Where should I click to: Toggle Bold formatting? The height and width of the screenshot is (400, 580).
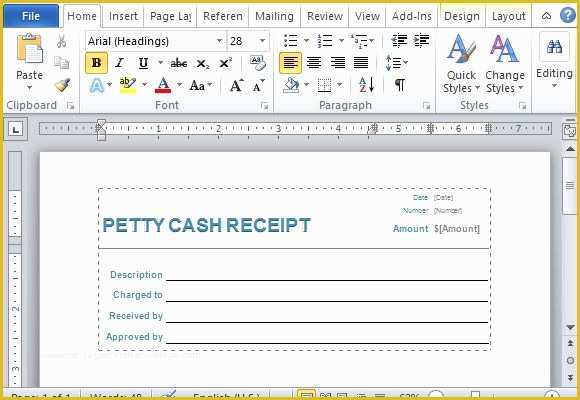point(96,63)
